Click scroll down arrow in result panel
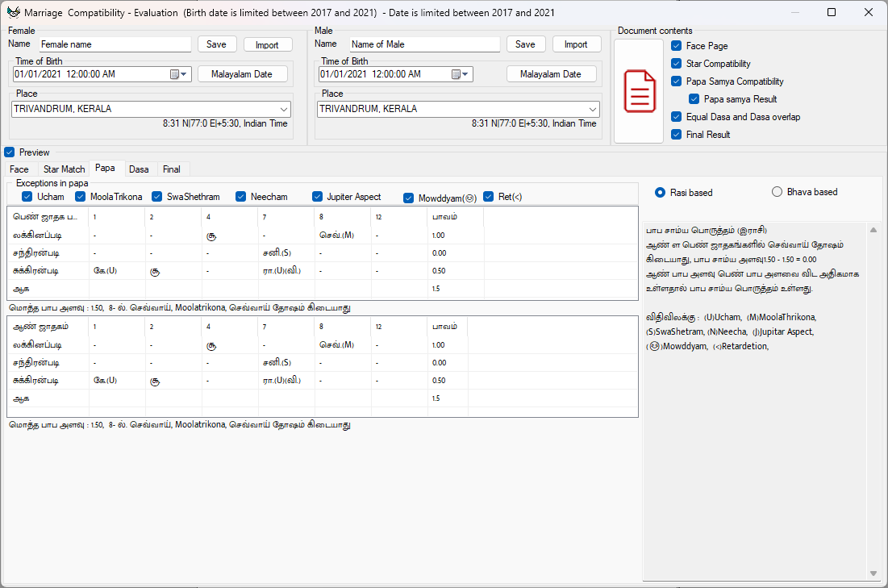The width and height of the screenshot is (888, 588). pos(873,573)
